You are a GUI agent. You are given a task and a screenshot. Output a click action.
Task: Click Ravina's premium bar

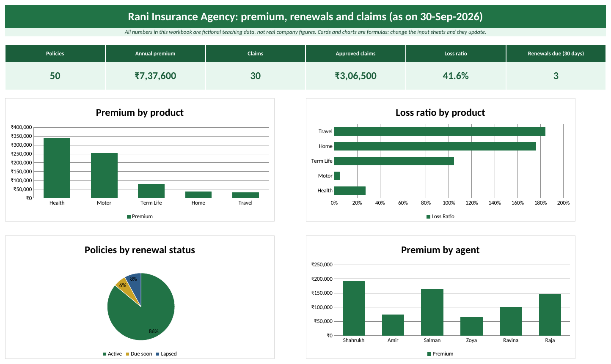(511, 321)
